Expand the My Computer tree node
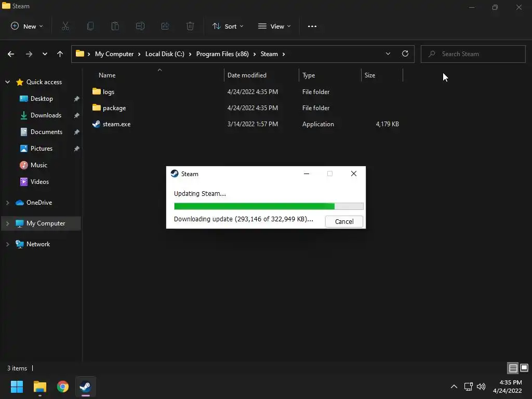Viewport: 532px width, 399px height. pos(7,223)
